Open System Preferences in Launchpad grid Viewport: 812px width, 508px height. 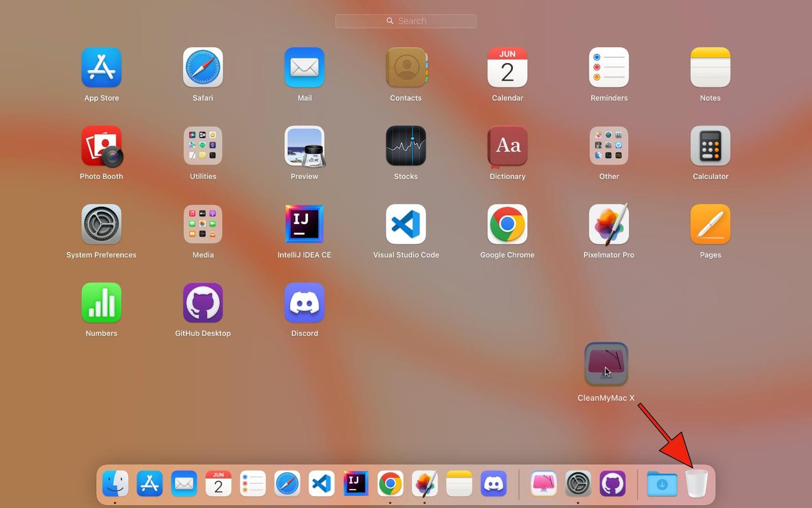(x=101, y=225)
